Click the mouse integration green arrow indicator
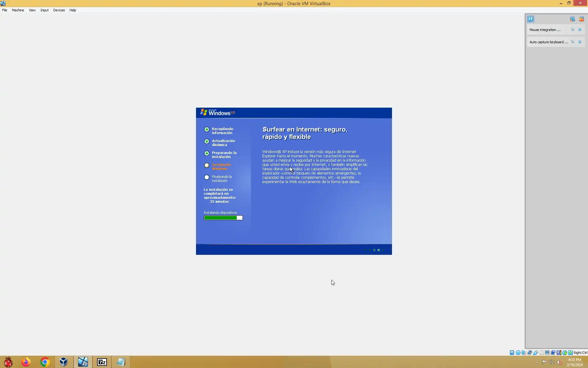Viewport: 588px width, 368px height. tap(565, 353)
